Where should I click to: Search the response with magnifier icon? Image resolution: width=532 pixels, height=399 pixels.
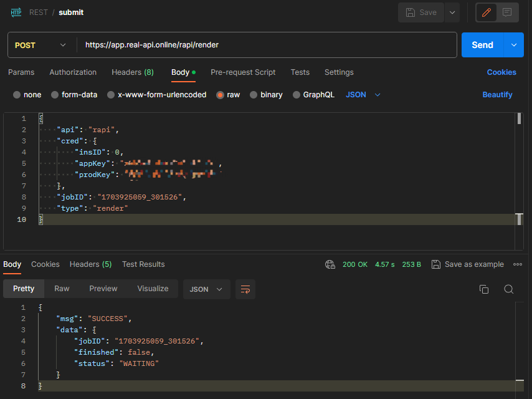tap(509, 289)
